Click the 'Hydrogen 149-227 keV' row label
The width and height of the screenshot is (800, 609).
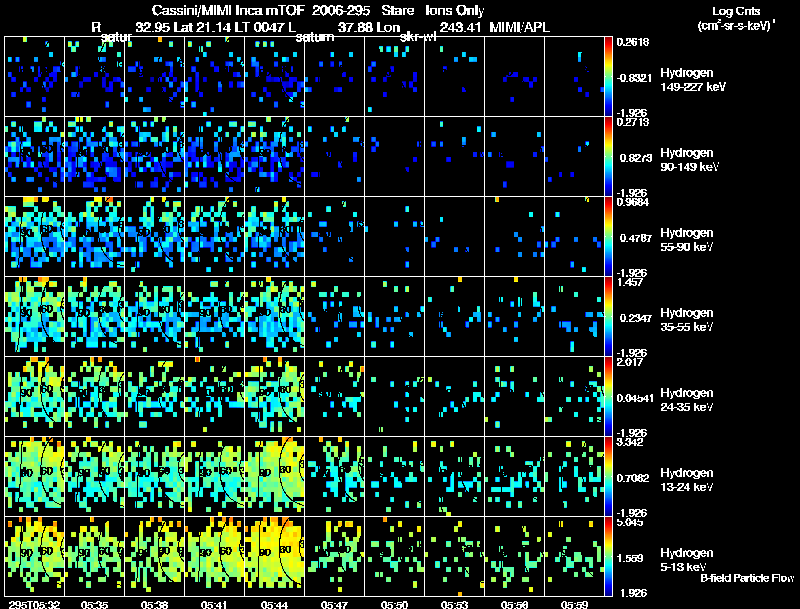coord(693,80)
